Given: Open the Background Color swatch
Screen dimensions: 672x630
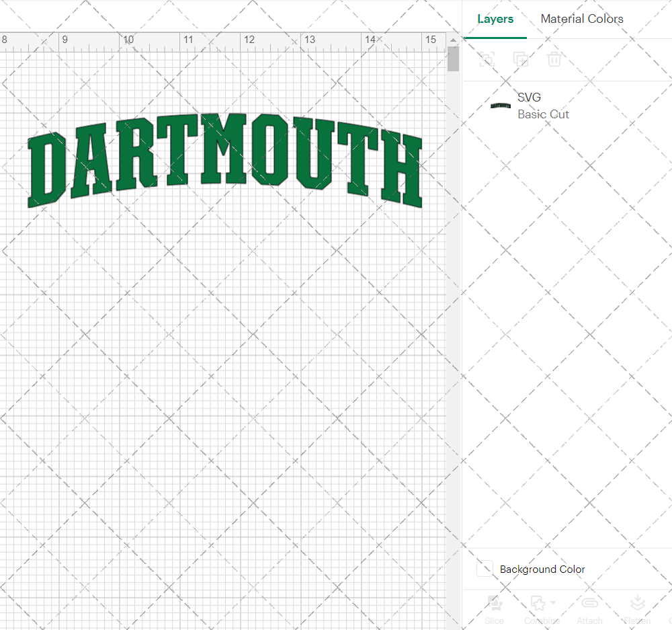Looking at the screenshot, I should pos(485,569).
